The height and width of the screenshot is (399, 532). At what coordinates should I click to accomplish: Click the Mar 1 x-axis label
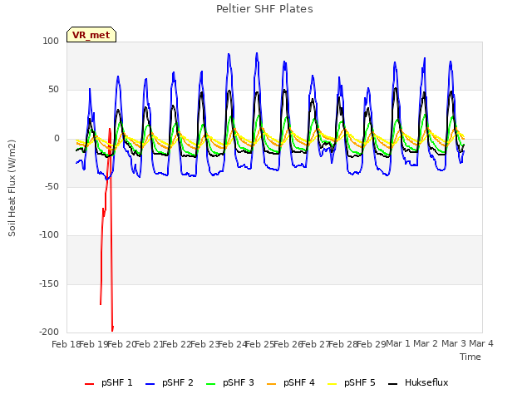pos(398,344)
